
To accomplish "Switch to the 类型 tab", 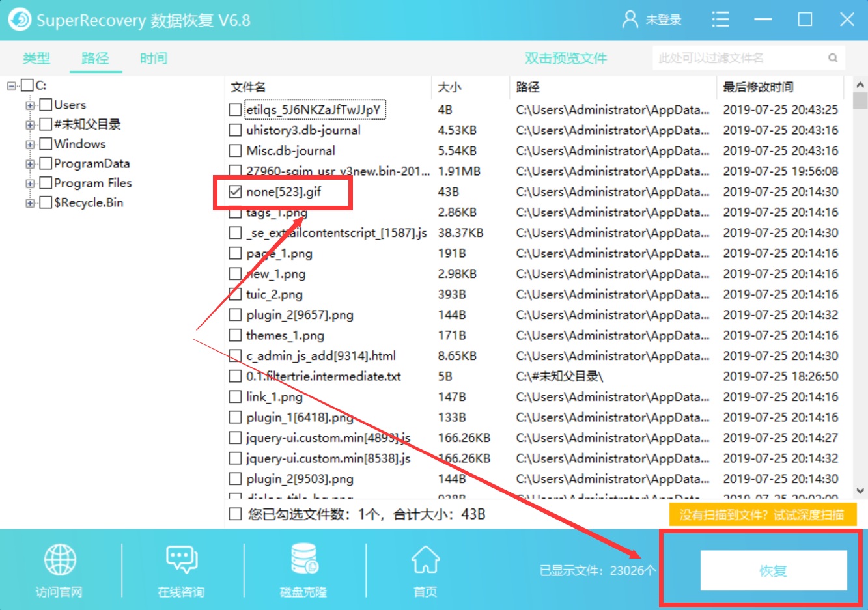I will (x=36, y=58).
